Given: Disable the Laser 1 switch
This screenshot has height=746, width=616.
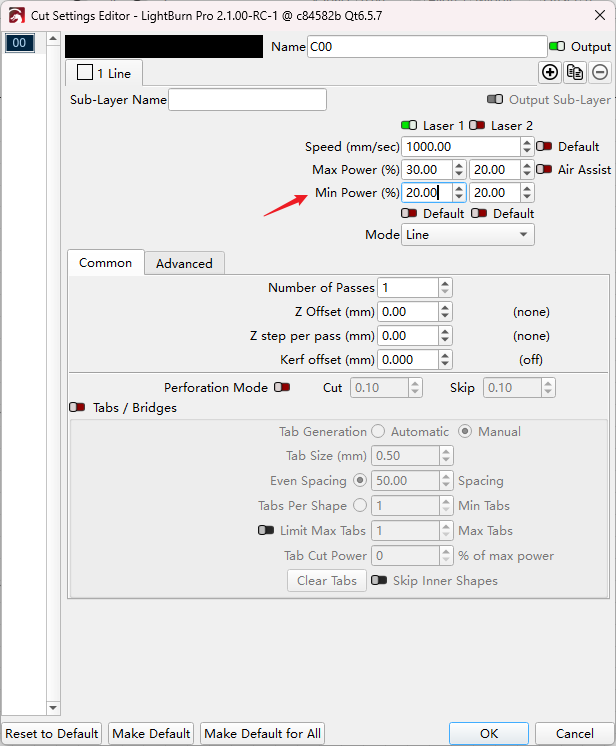Looking at the screenshot, I should pyautogui.click(x=409, y=125).
